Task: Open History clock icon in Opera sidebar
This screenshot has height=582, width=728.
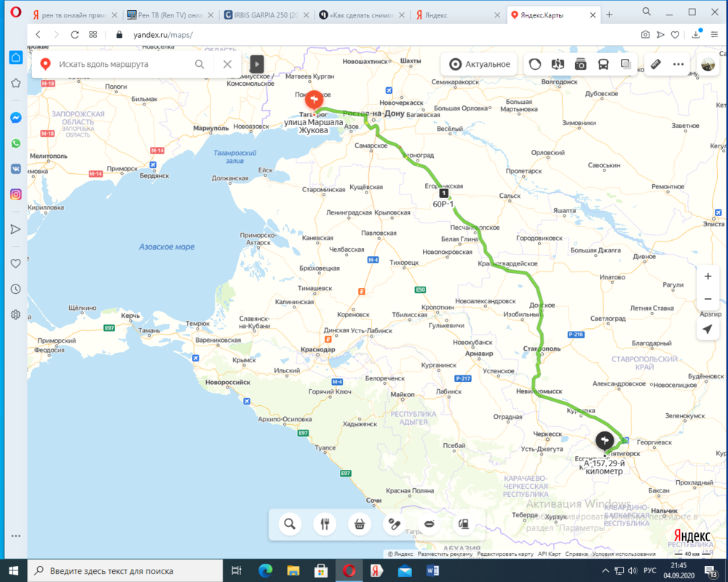Action: (16, 289)
